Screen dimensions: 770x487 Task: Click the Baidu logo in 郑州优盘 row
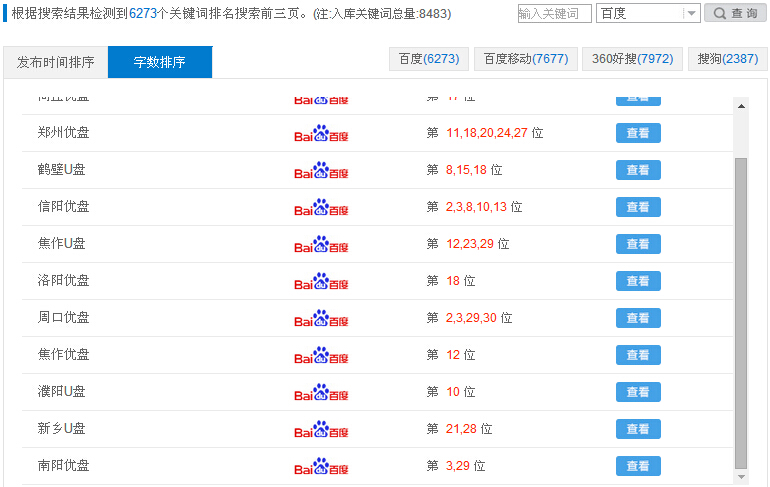[321, 133]
